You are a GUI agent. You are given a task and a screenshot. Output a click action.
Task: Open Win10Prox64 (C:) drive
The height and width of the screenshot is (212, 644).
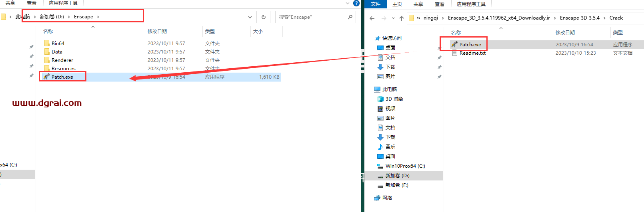click(401, 166)
